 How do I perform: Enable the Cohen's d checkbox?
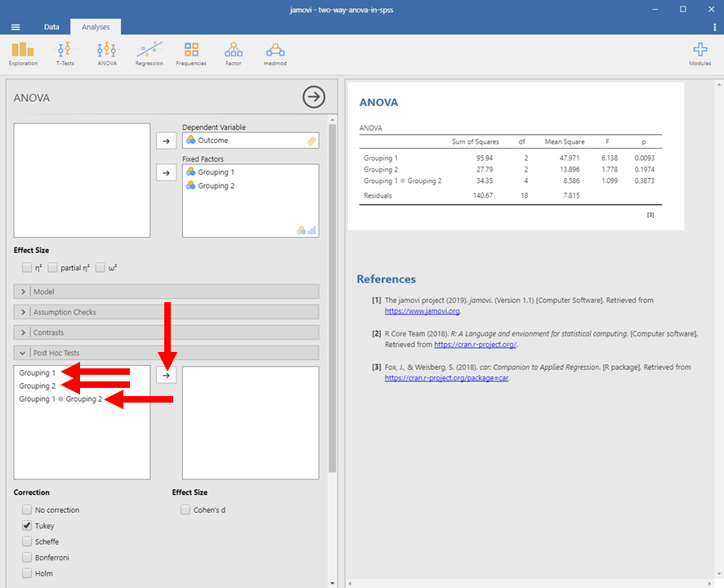click(185, 510)
